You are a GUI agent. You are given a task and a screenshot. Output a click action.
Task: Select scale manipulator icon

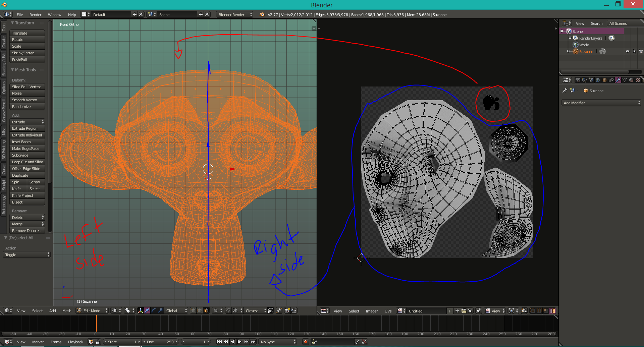[160, 310]
